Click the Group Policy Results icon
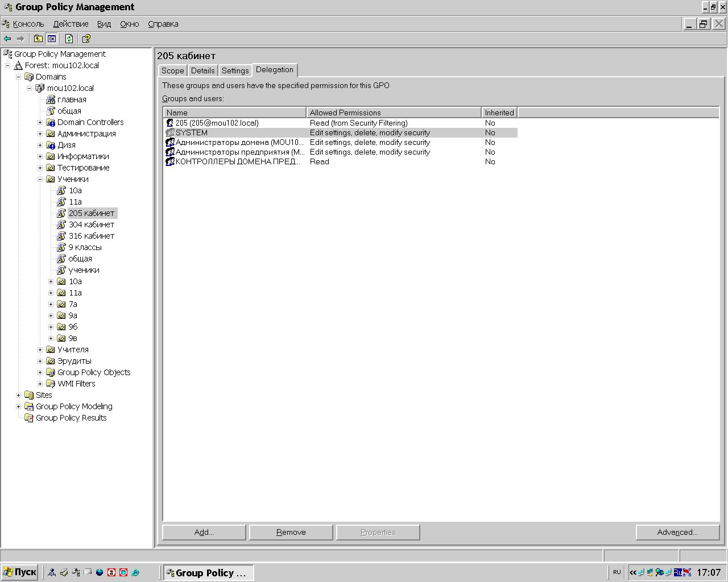This screenshot has width=728, height=582. 29,418
